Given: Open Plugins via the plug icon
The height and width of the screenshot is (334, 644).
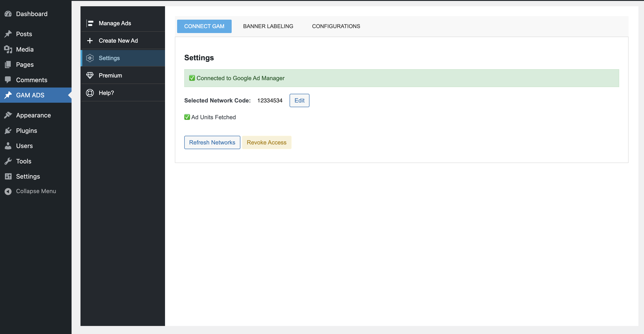Looking at the screenshot, I should (8, 131).
